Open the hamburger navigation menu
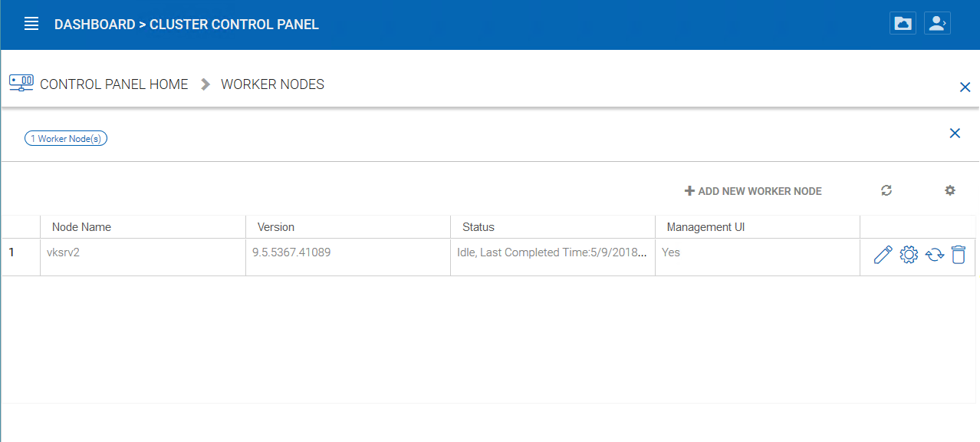This screenshot has width=980, height=442. click(31, 24)
